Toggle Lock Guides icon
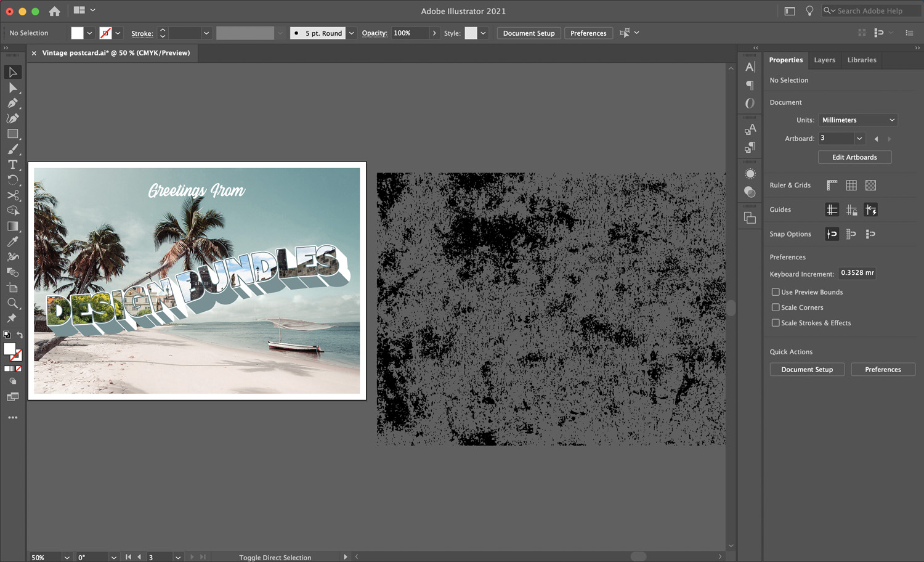This screenshot has width=924, height=562. (x=851, y=210)
